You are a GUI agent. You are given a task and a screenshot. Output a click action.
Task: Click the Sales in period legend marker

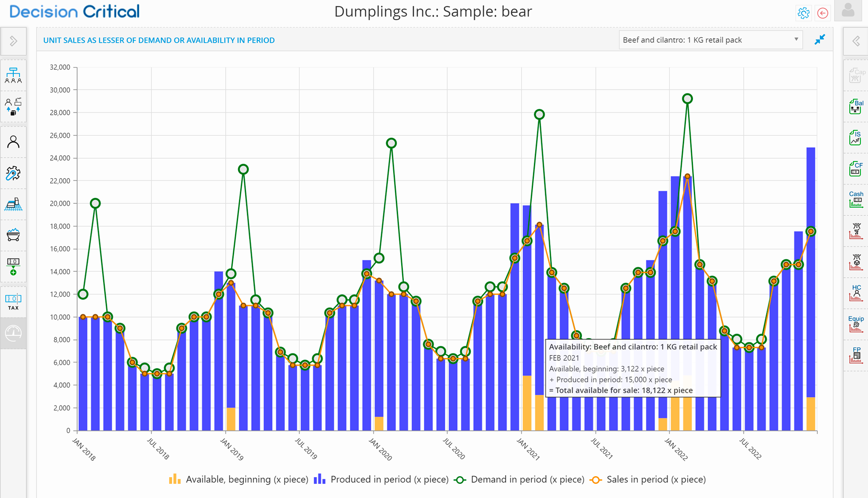coord(596,480)
